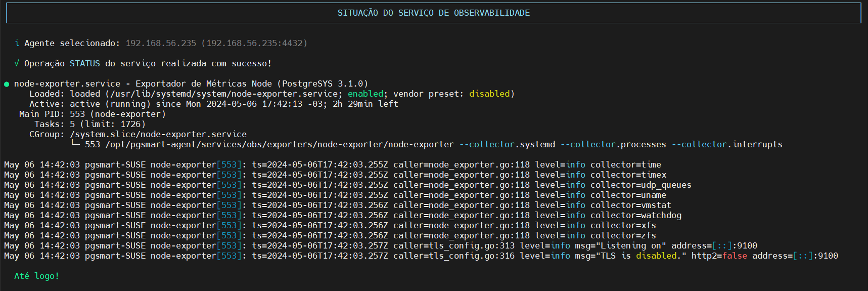Click the Tasks value '5 (limit: 1726)'
868x291 pixels.
[108, 124]
